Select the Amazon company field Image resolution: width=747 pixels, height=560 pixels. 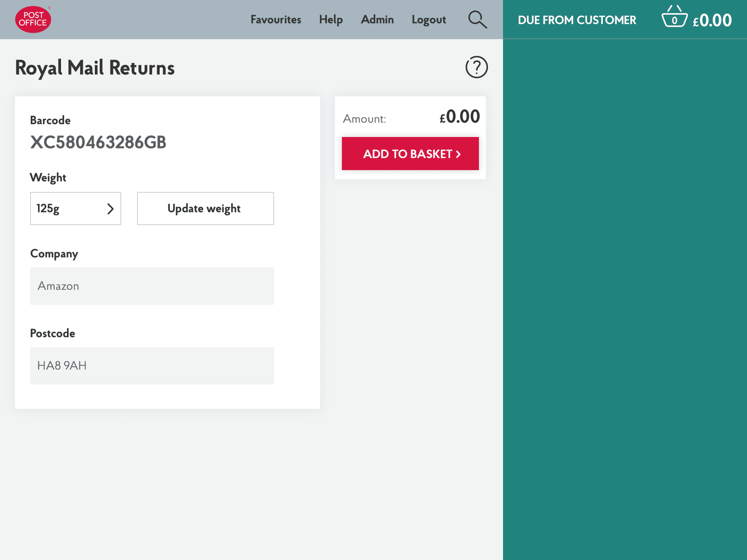click(x=152, y=286)
